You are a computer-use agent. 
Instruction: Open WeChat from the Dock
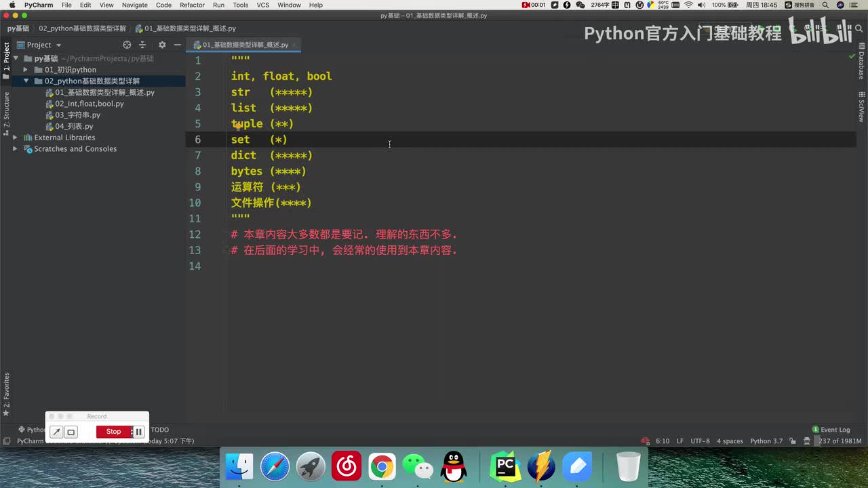[x=418, y=467]
